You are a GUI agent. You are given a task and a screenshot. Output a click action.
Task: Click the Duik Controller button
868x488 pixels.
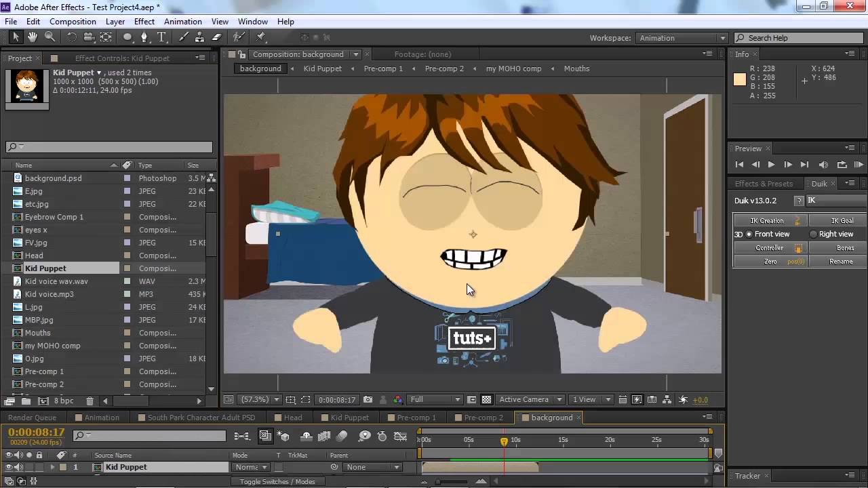pos(770,247)
